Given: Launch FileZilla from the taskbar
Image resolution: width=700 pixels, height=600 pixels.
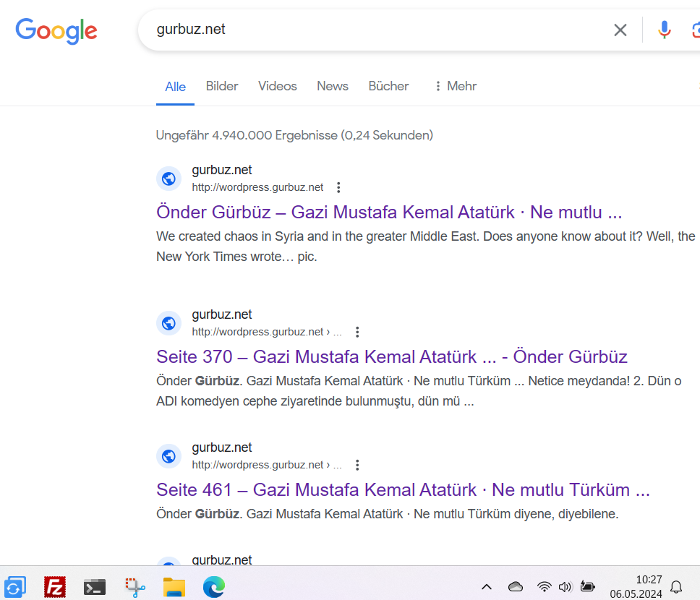Looking at the screenshot, I should [55, 587].
